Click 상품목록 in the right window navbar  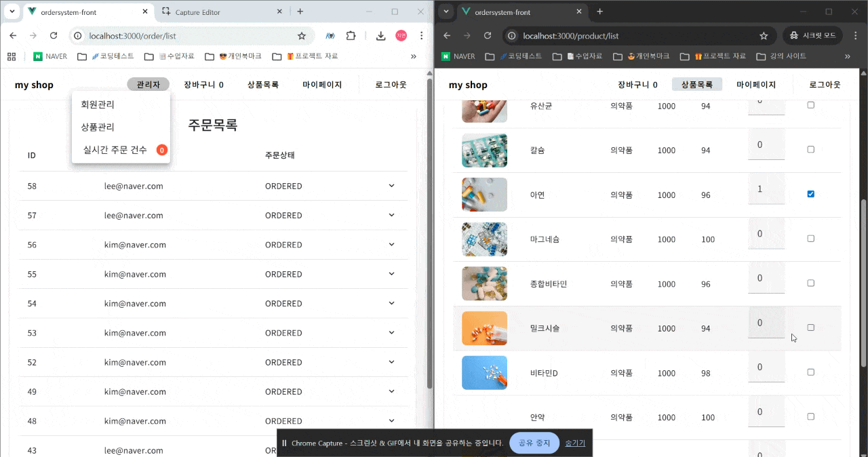(x=697, y=85)
